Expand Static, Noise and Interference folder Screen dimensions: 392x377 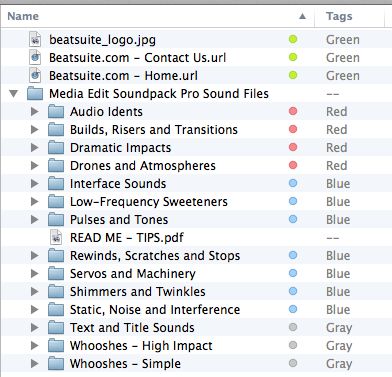tap(35, 310)
